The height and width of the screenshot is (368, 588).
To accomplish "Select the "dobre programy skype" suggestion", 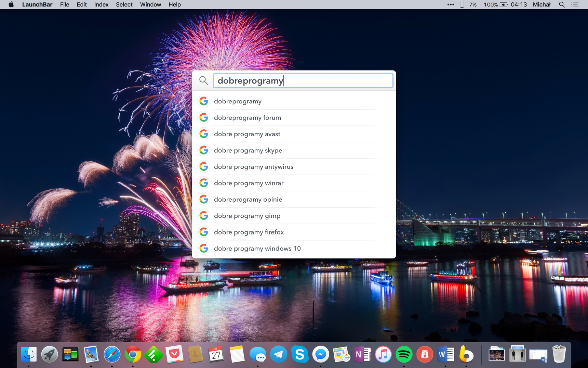I will [x=294, y=150].
